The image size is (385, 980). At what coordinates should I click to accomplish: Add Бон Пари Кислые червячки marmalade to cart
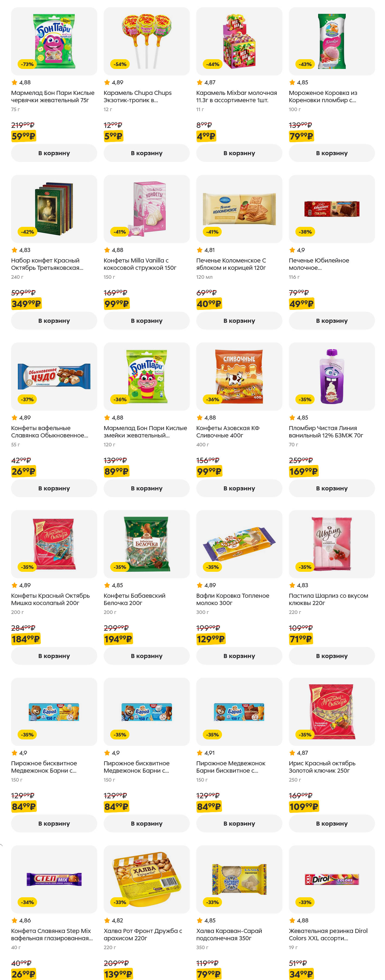point(54,153)
